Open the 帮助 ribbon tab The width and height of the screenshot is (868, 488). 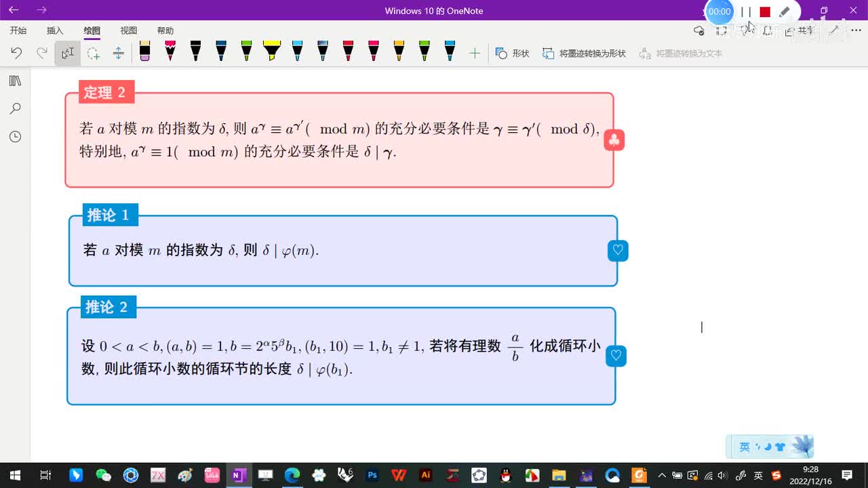click(165, 30)
